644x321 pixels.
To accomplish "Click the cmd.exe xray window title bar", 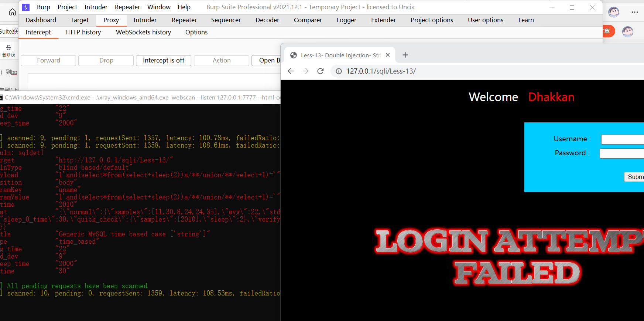I will 140,98.
